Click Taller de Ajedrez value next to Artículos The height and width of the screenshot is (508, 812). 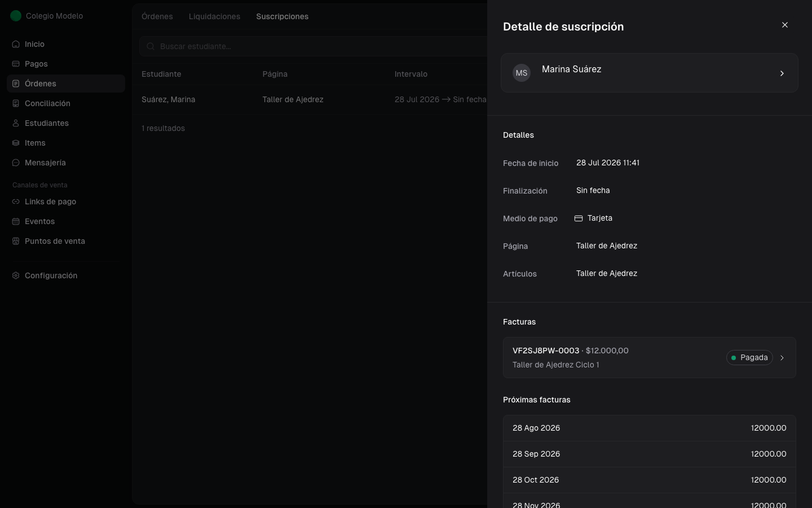pos(607,273)
